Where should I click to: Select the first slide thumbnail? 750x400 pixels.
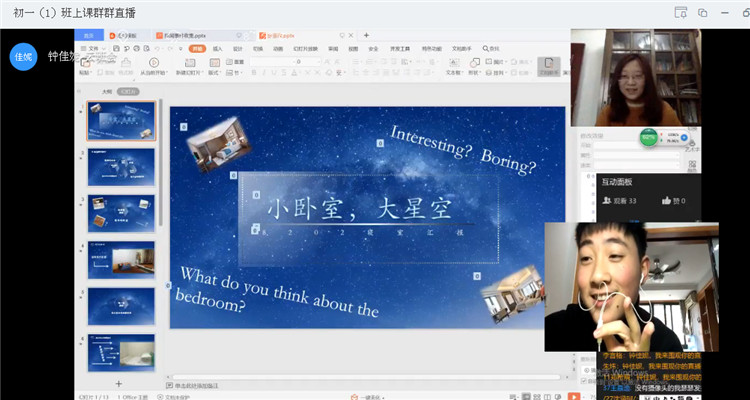[x=121, y=121]
